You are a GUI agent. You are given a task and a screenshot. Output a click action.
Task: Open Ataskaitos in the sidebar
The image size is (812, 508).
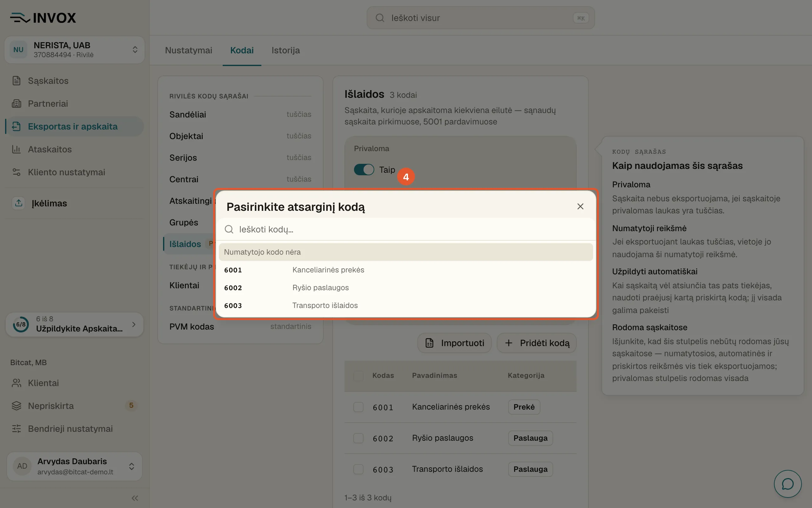coord(74,149)
